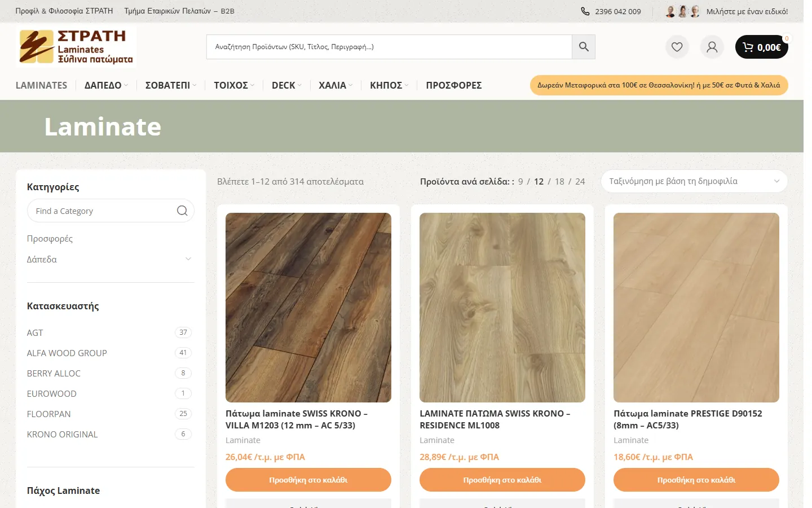Click the ΣΤΡΑΤΗ Laminates logo
The height and width of the screenshot is (508, 812).
coord(76,47)
